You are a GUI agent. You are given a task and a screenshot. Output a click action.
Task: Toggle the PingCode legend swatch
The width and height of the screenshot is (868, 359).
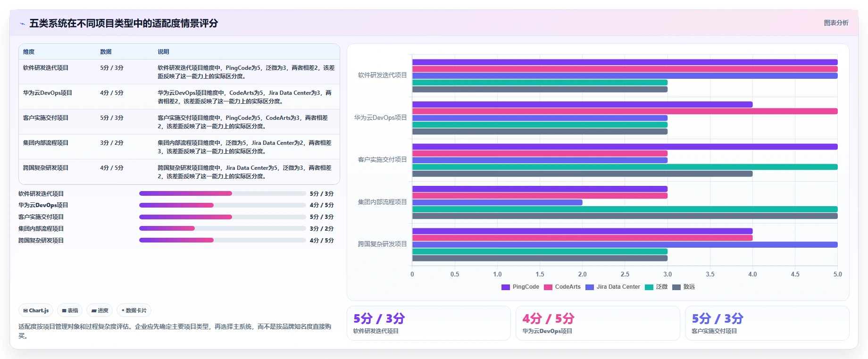(506, 287)
